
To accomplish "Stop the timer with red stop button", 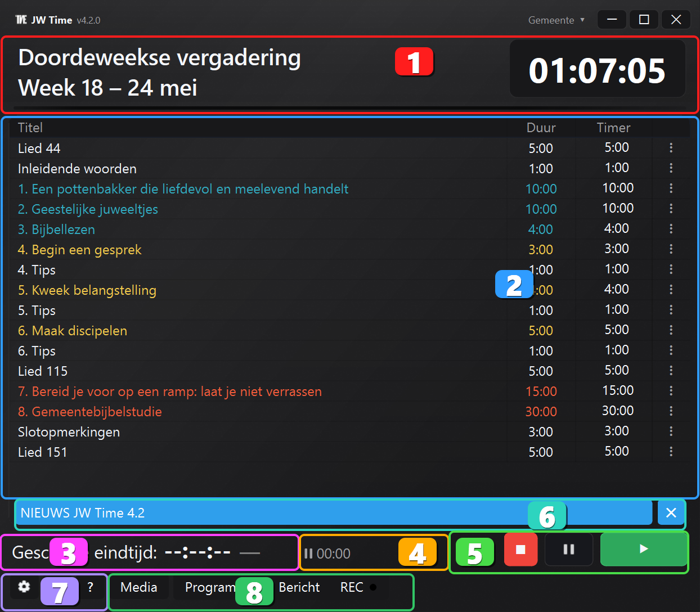I will click(520, 550).
